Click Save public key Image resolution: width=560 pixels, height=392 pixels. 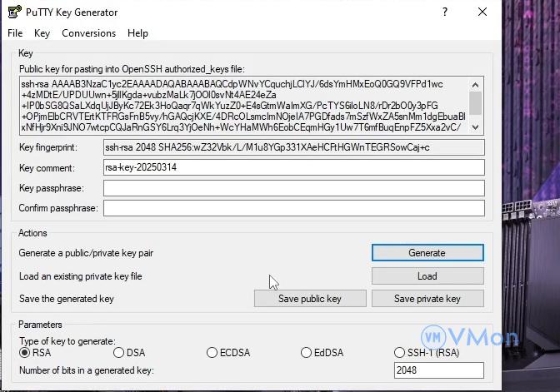[x=309, y=299]
